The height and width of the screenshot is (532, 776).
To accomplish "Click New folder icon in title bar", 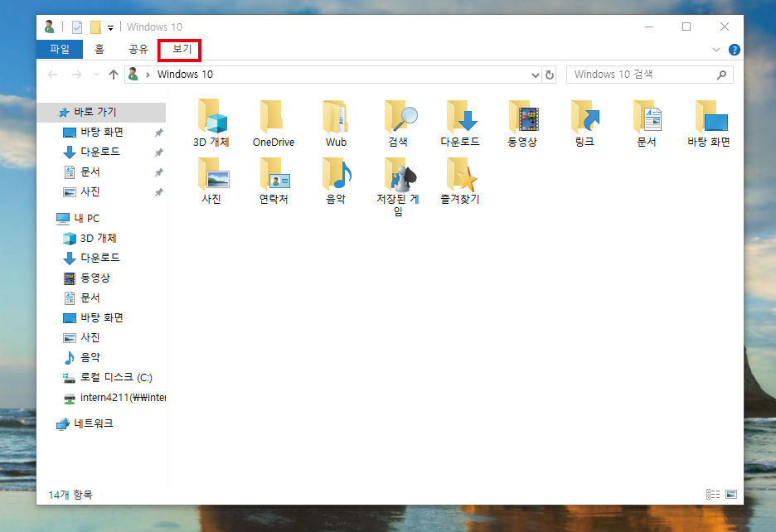I will (x=95, y=27).
